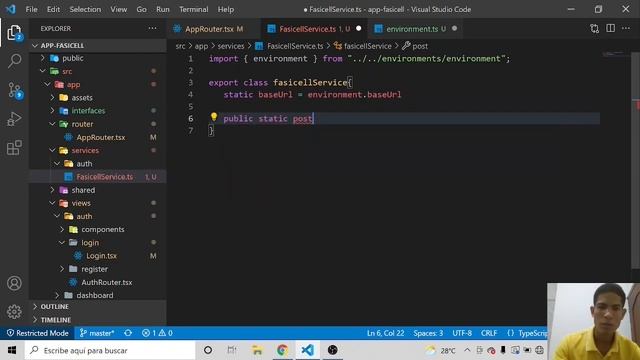
Task: Click the services breadcrumb segment
Action: 231,46
